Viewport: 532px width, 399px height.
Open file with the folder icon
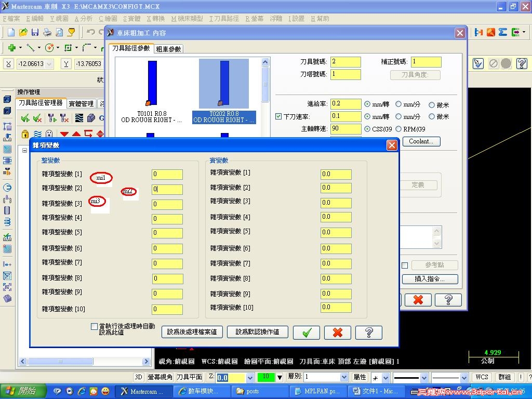pos(23,32)
